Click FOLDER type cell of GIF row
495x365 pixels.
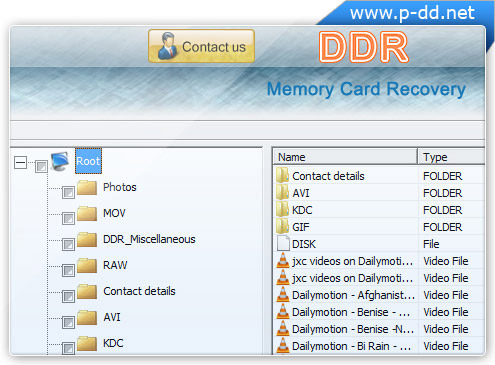[442, 227]
